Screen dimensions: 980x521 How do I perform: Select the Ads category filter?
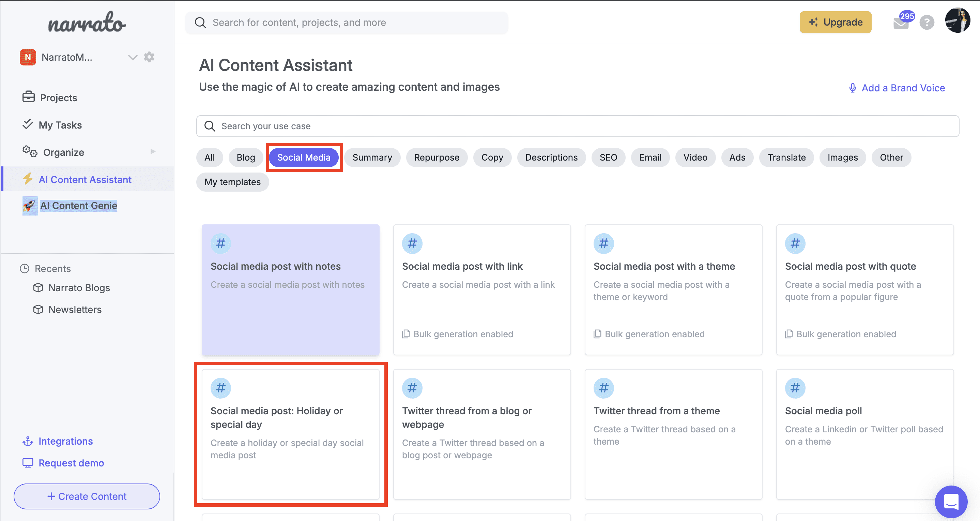coord(737,158)
